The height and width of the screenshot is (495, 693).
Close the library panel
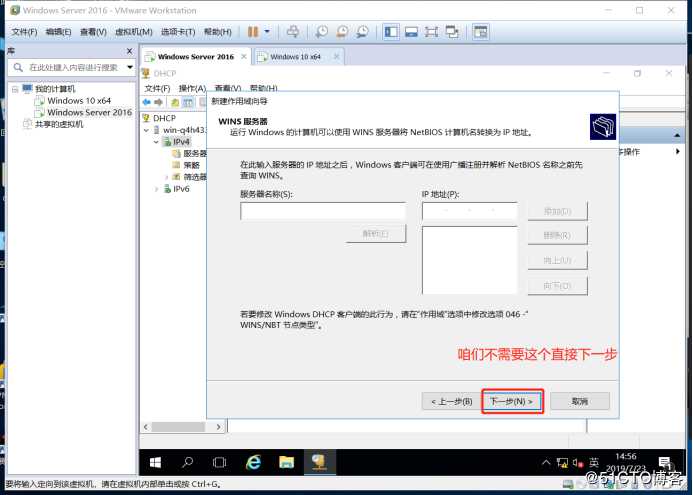[x=129, y=51]
